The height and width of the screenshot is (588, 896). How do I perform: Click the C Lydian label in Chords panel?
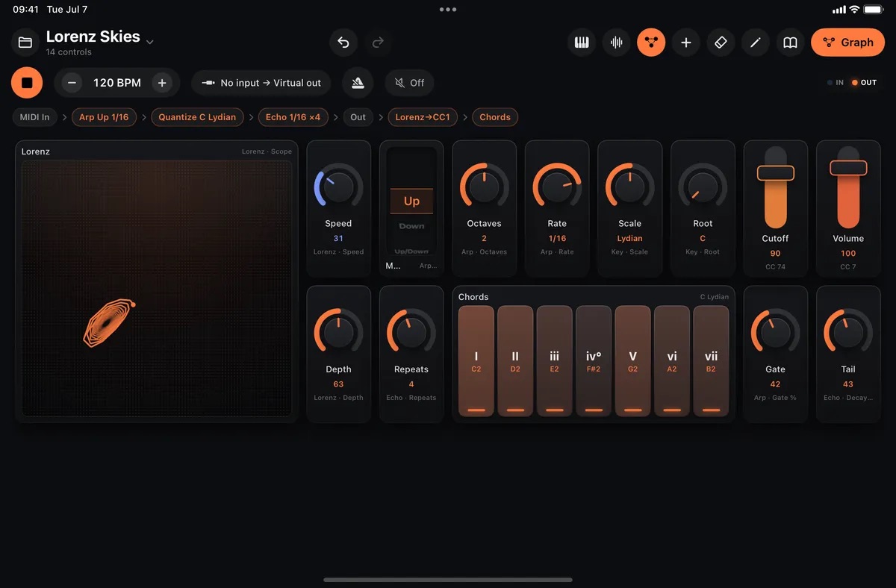[714, 297]
